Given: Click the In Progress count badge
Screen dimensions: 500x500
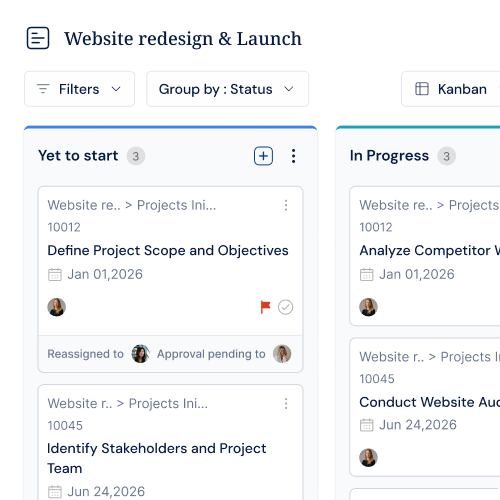Looking at the screenshot, I should 447,156.
